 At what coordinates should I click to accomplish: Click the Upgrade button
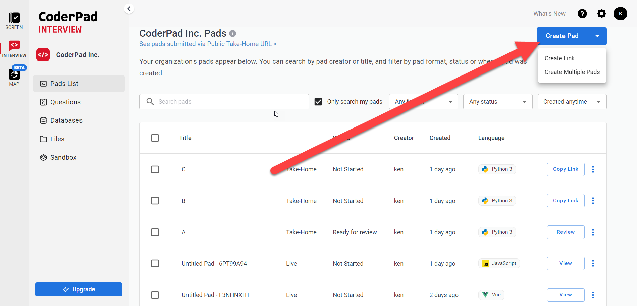click(78, 289)
